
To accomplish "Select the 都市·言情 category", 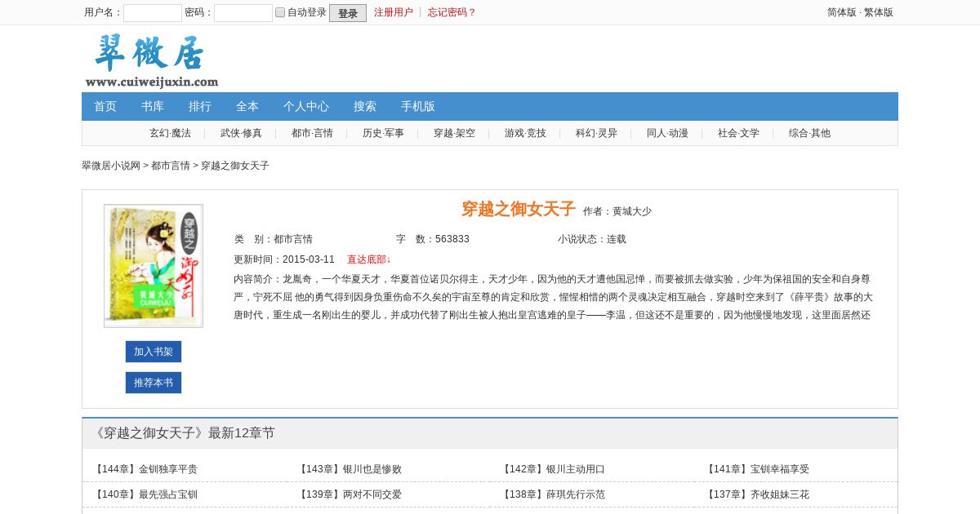I will click(312, 133).
